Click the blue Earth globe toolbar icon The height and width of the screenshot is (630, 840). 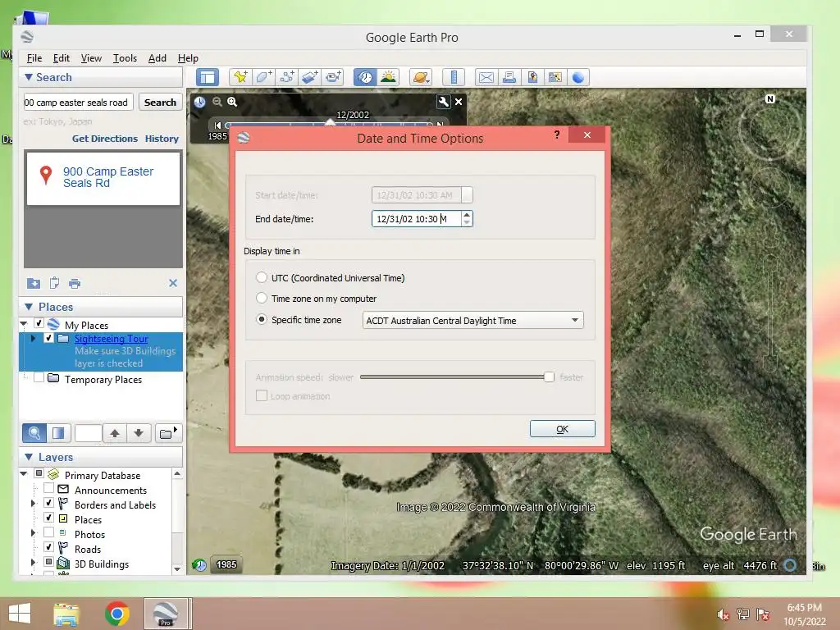(x=578, y=77)
